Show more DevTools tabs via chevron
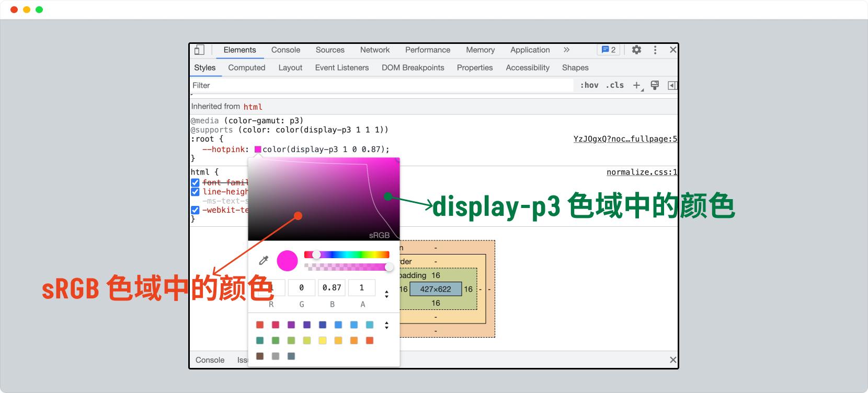The image size is (868, 393). (x=566, y=50)
